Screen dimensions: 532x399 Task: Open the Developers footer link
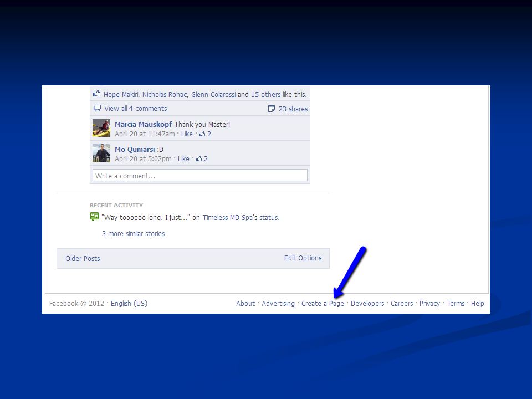(x=367, y=303)
